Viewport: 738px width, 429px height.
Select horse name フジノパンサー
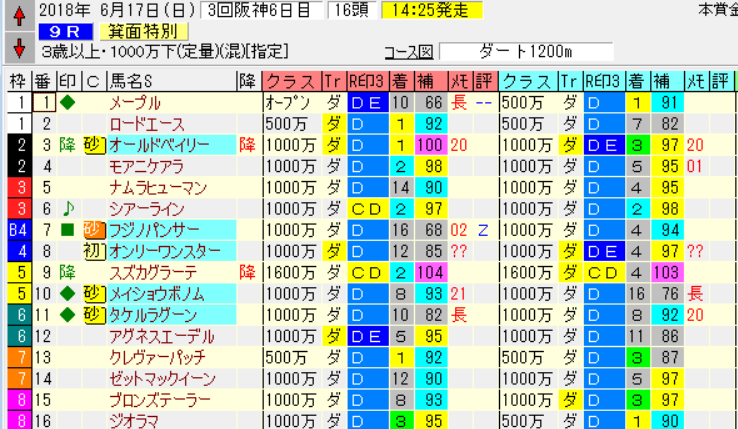pyautogui.click(x=154, y=230)
